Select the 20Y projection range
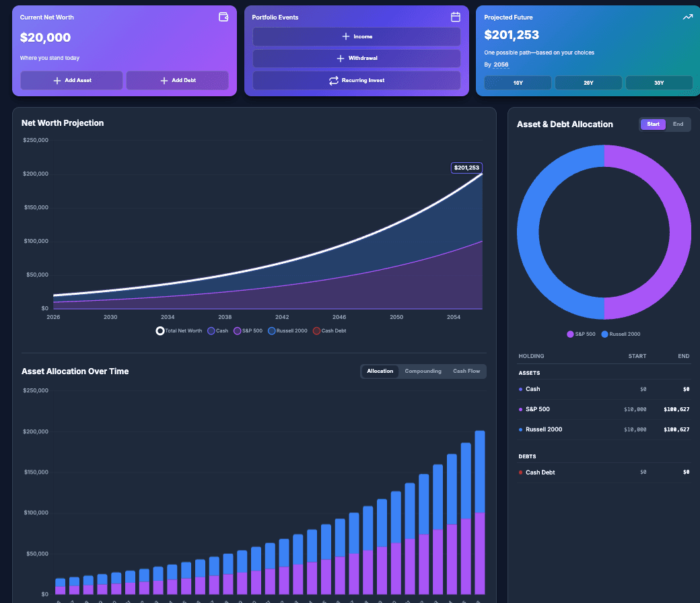 588,82
